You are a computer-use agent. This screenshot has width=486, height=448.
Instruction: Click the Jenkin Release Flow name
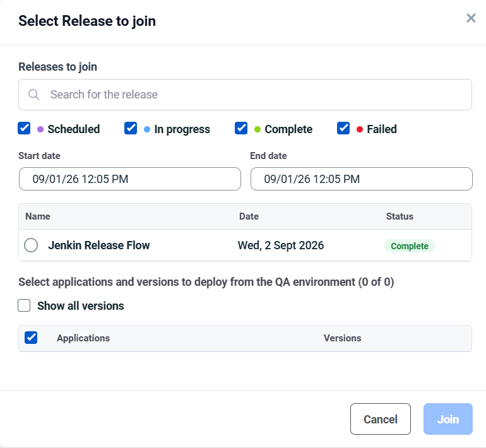coord(99,245)
